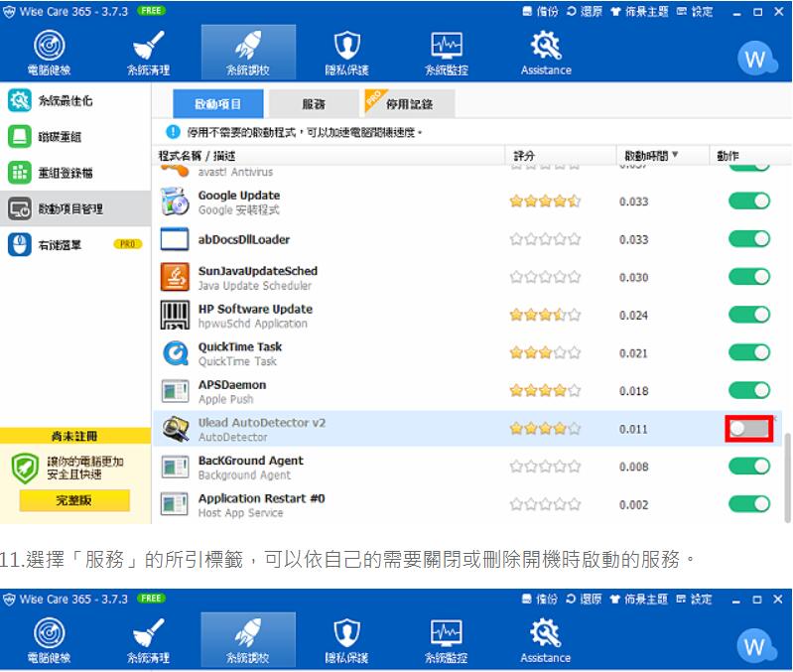Screen dimensions: 793x672
Task: Click the abDocsDllLoader program icon
Action: [x=175, y=239]
